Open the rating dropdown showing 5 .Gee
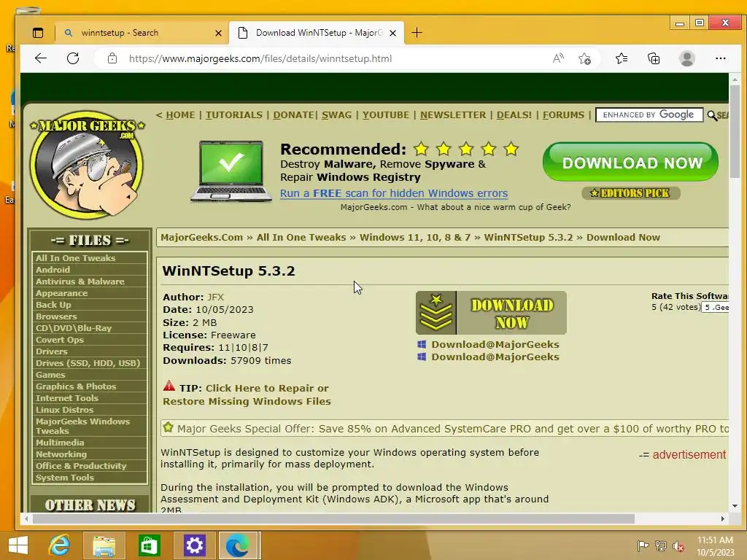This screenshot has height=560, width=747. click(715, 308)
